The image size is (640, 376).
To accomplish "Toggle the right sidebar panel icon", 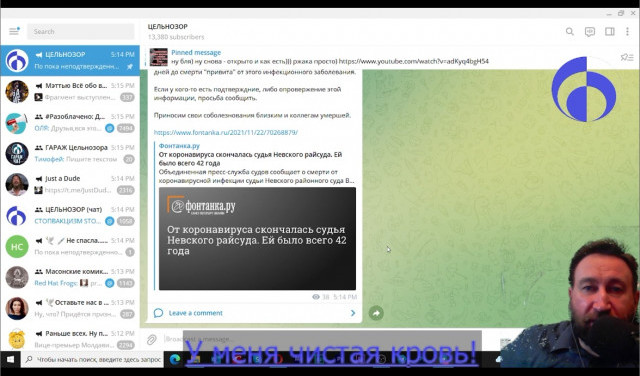I will 610,31.
